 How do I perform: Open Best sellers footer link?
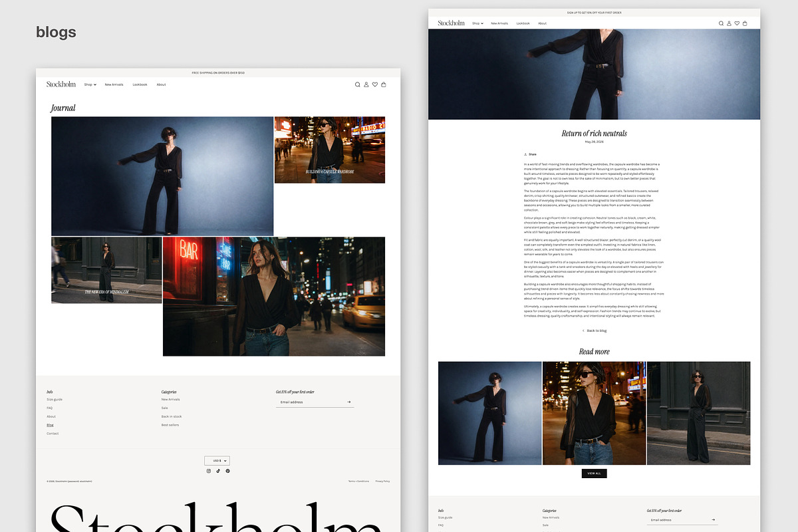(170, 425)
